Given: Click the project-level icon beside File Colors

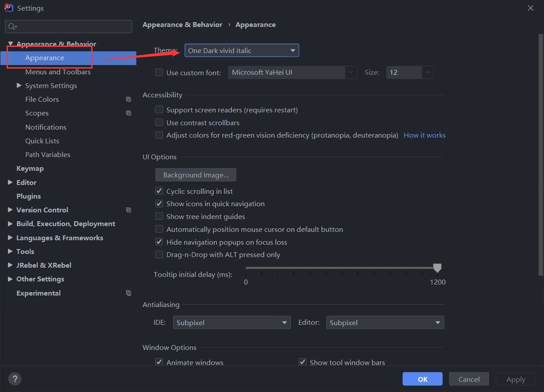Looking at the screenshot, I should click(x=128, y=100).
